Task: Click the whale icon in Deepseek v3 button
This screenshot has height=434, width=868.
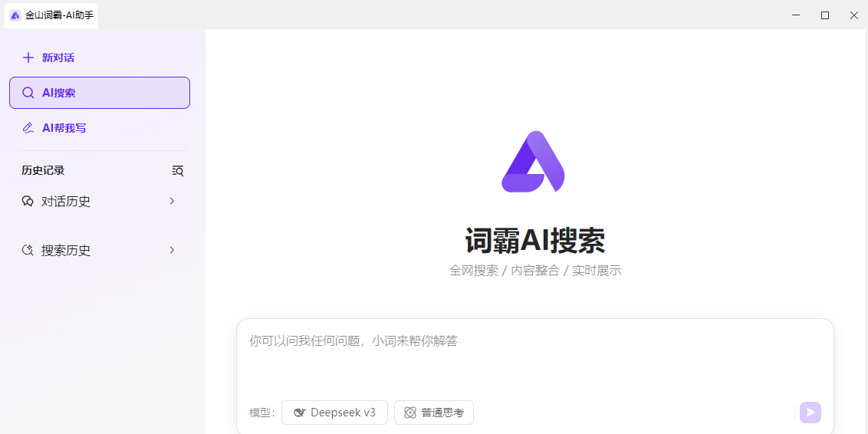Action: click(x=300, y=413)
